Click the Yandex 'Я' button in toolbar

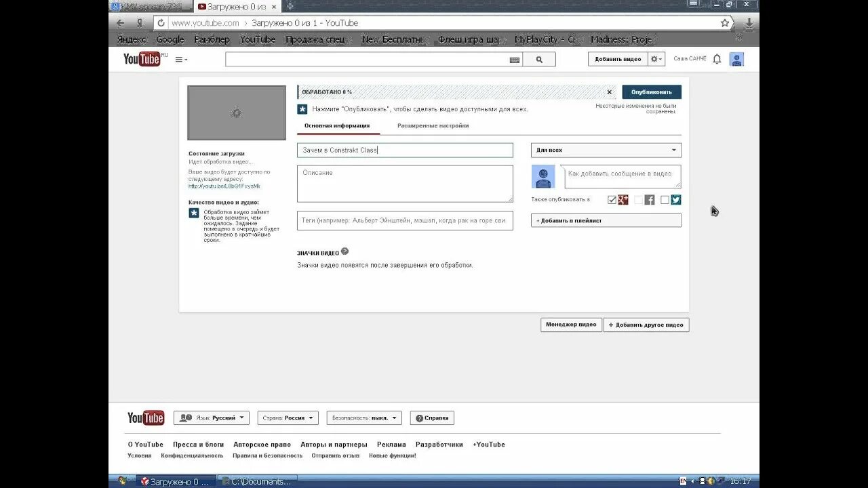pyautogui.click(x=139, y=22)
